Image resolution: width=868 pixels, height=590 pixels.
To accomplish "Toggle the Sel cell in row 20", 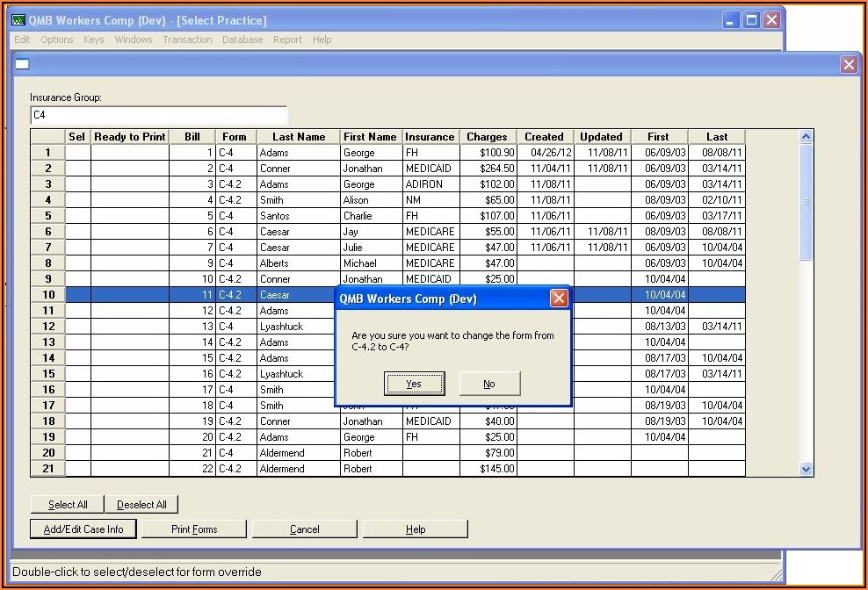I will coord(78,453).
